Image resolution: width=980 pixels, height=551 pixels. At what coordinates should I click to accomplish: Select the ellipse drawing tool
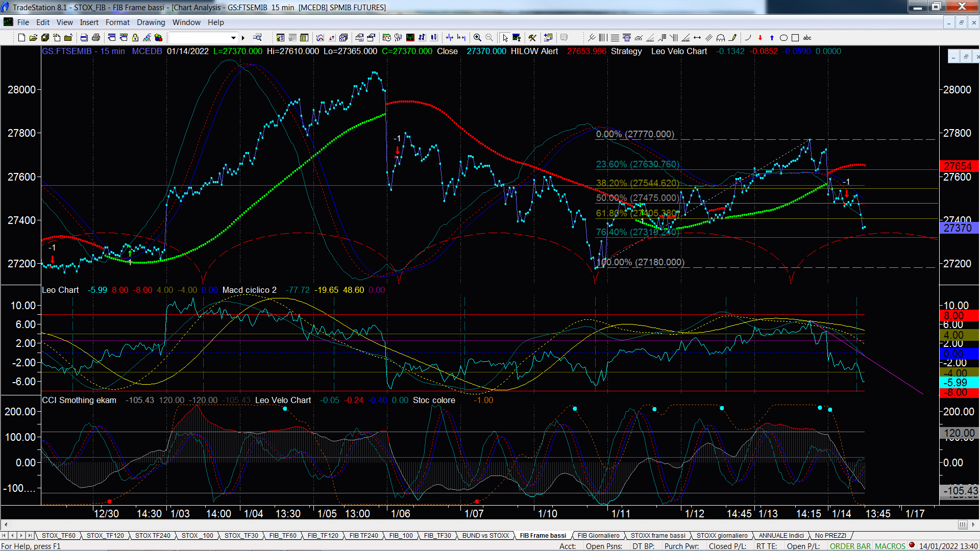783,38
